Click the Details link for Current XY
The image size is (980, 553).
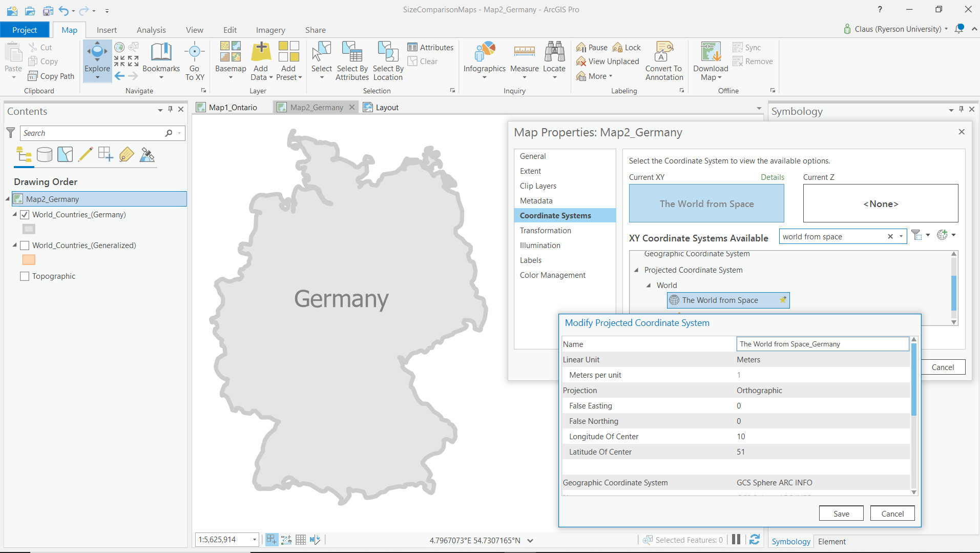pos(773,177)
